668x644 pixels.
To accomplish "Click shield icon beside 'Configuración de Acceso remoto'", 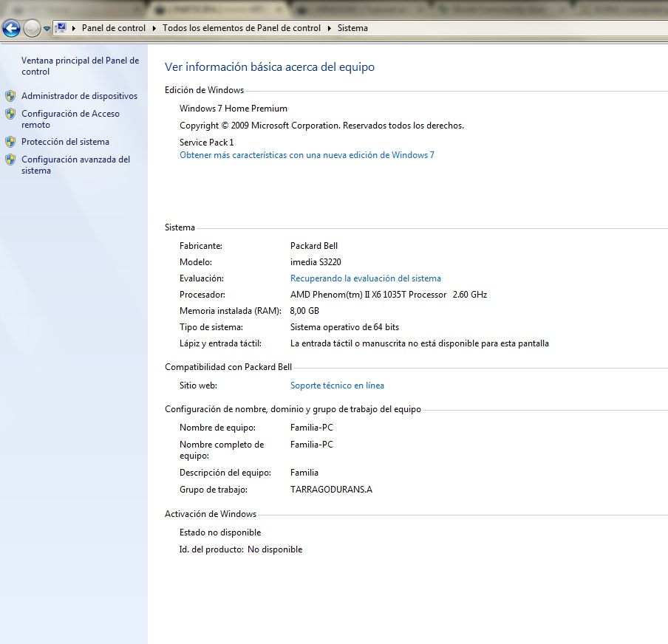I will 10,114.
